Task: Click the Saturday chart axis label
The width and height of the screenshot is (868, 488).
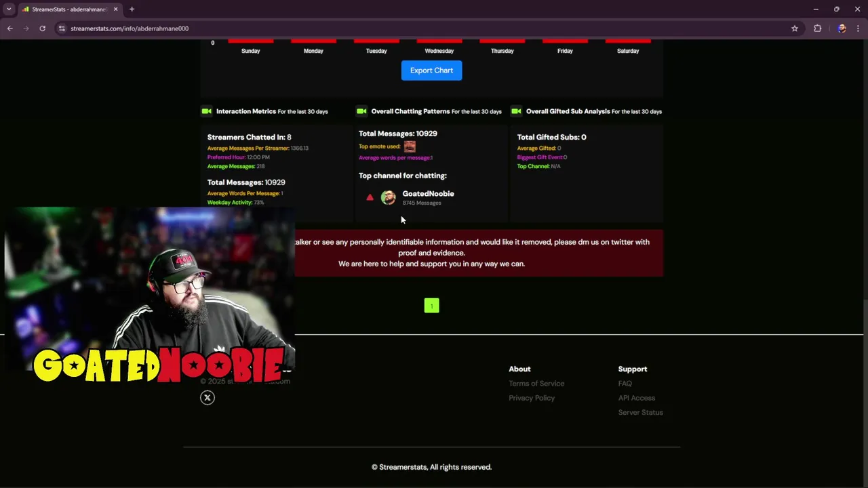Action: pyautogui.click(x=628, y=51)
